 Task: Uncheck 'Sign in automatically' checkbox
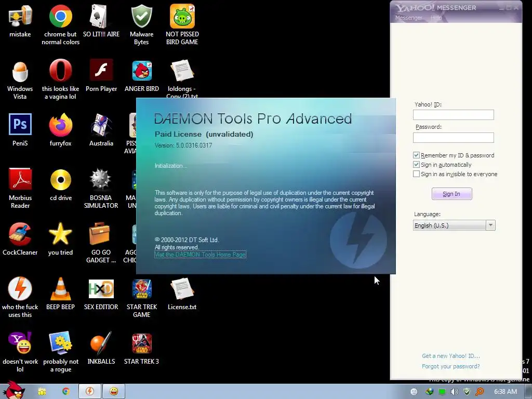tap(416, 165)
